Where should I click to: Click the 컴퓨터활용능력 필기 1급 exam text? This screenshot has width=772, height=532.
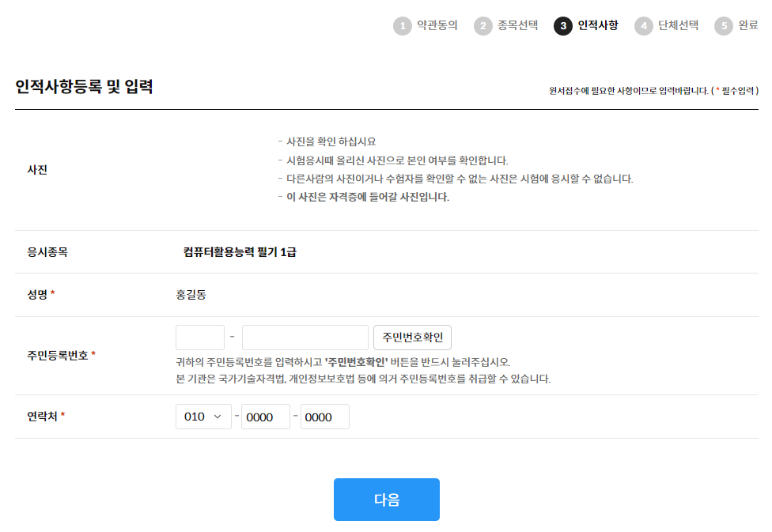[x=240, y=252]
